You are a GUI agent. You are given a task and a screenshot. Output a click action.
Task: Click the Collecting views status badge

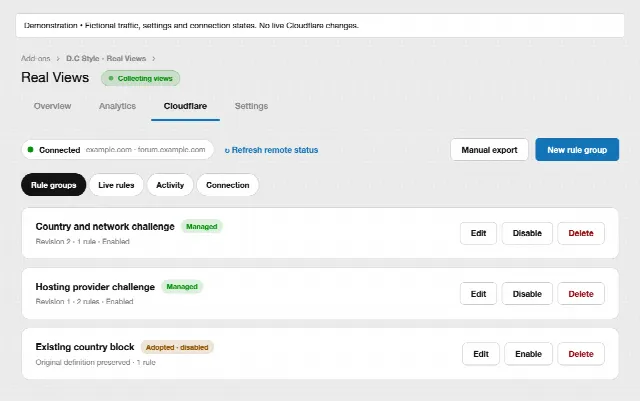(x=140, y=78)
